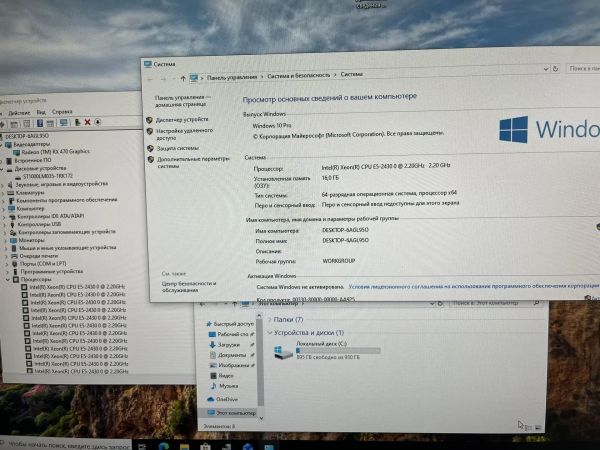The height and width of the screenshot is (450, 600).
Task: Expand the Встроенное ПО node
Action: click(2, 161)
